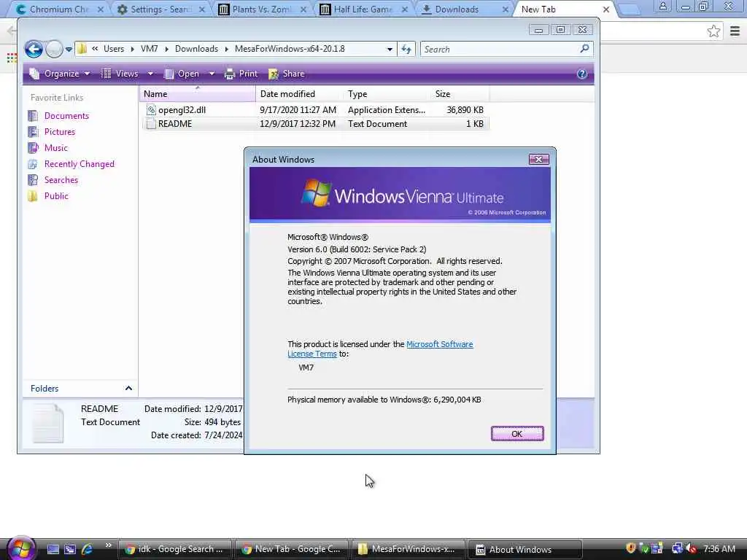The height and width of the screenshot is (560, 747).
Task: Click the Explorer Forward arrow button
Action: 54,49
